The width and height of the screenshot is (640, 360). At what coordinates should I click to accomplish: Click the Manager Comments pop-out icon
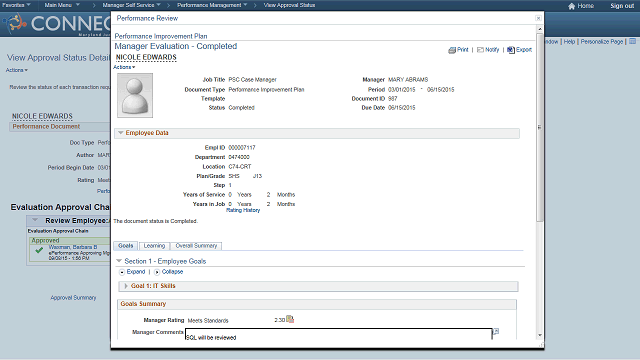pyautogui.click(x=496, y=331)
